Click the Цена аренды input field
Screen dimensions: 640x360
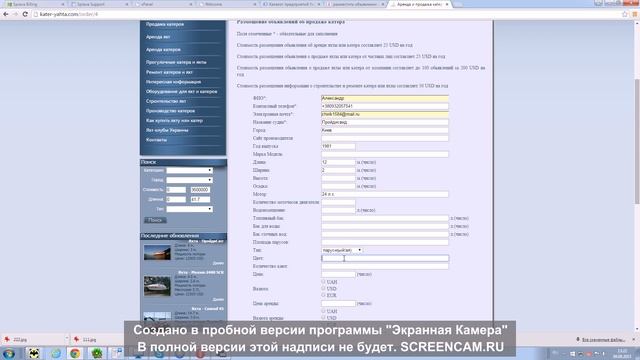338,304
